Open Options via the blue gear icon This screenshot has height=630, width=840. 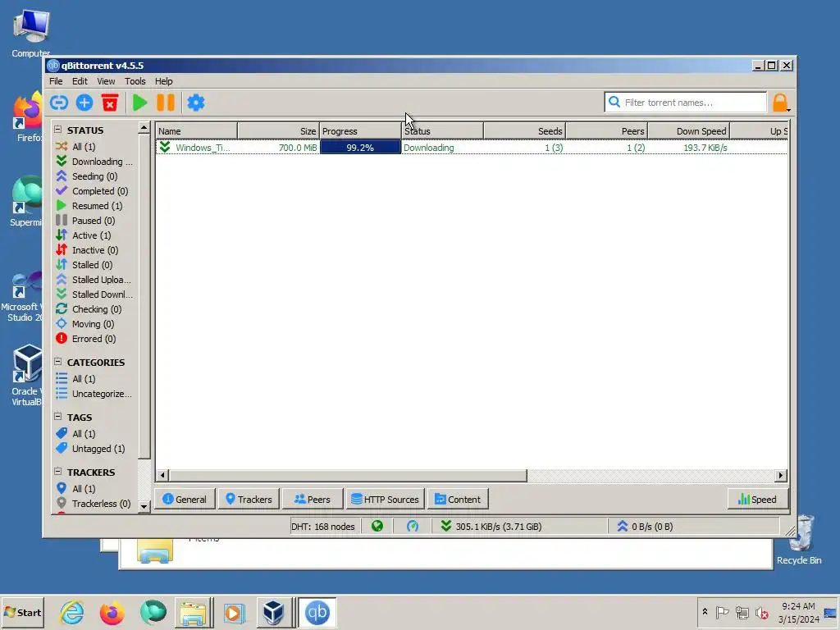point(195,103)
